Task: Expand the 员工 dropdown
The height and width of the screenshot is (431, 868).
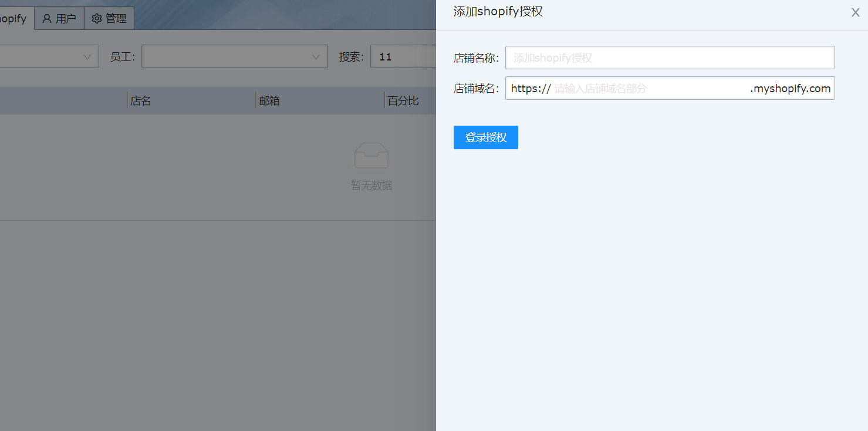Action: [x=234, y=56]
